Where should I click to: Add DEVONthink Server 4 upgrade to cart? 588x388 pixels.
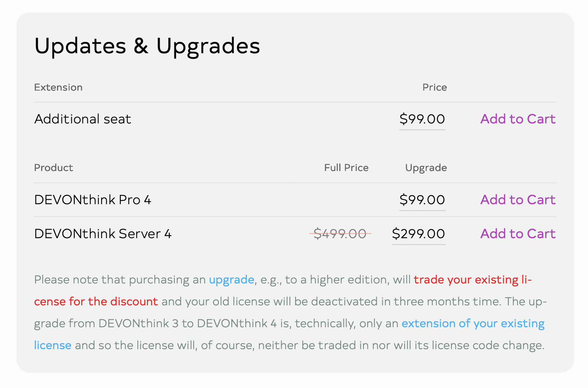pos(518,234)
